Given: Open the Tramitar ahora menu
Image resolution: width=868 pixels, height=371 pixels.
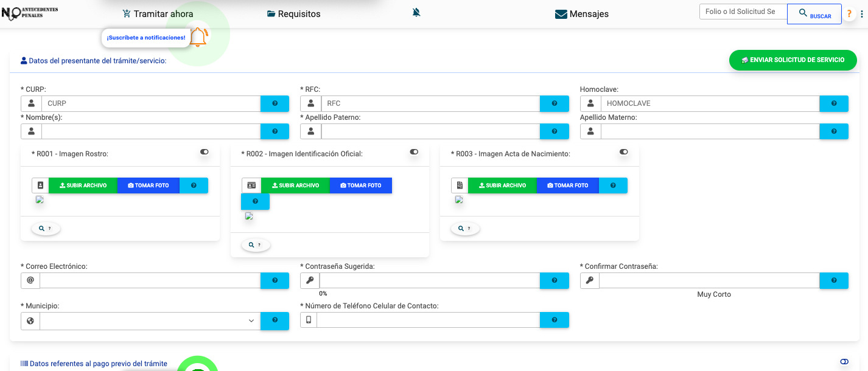Looking at the screenshot, I should pyautogui.click(x=158, y=14).
